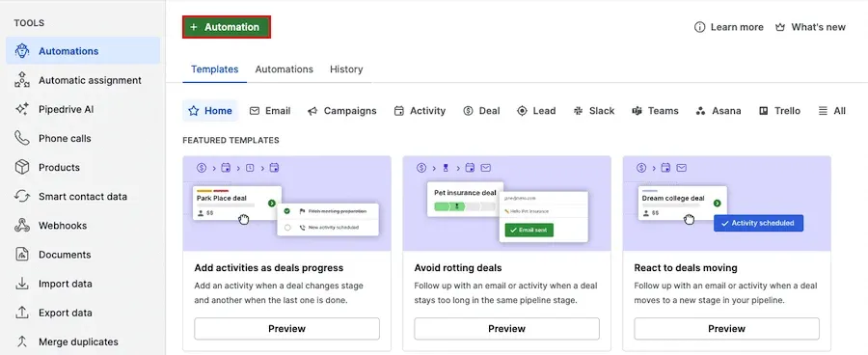This screenshot has width=868, height=355.
Task: Filter templates by Asana
Action: [x=719, y=111]
